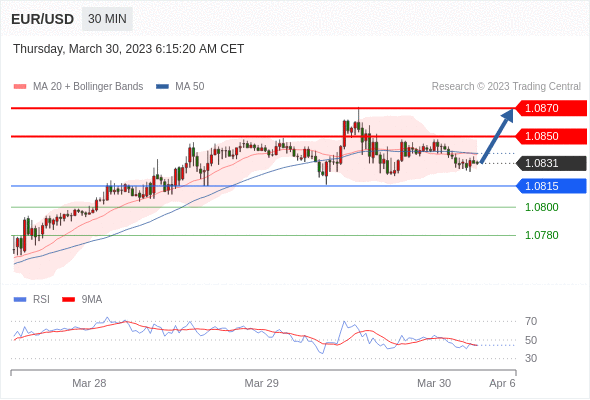This screenshot has height=400, width=590.
Task: Click the blue MA 50 legend swatch
Action: point(162,87)
